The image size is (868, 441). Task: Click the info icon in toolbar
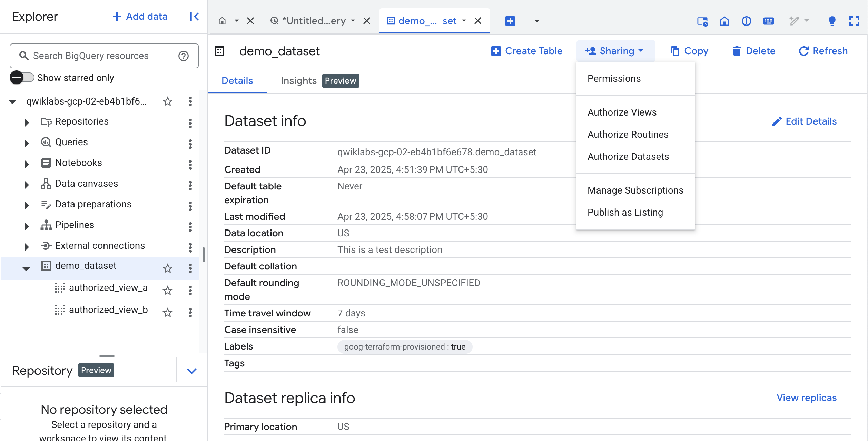pos(747,21)
